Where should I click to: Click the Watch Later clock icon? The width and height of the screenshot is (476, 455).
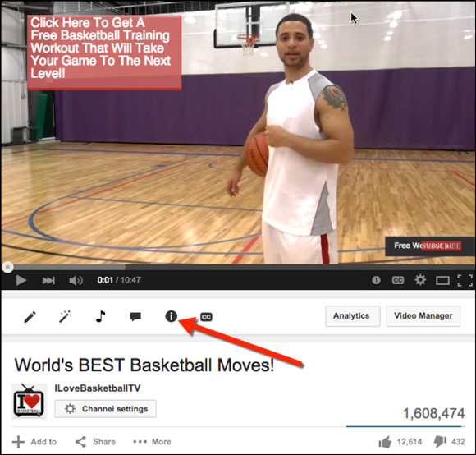(376, 280)
